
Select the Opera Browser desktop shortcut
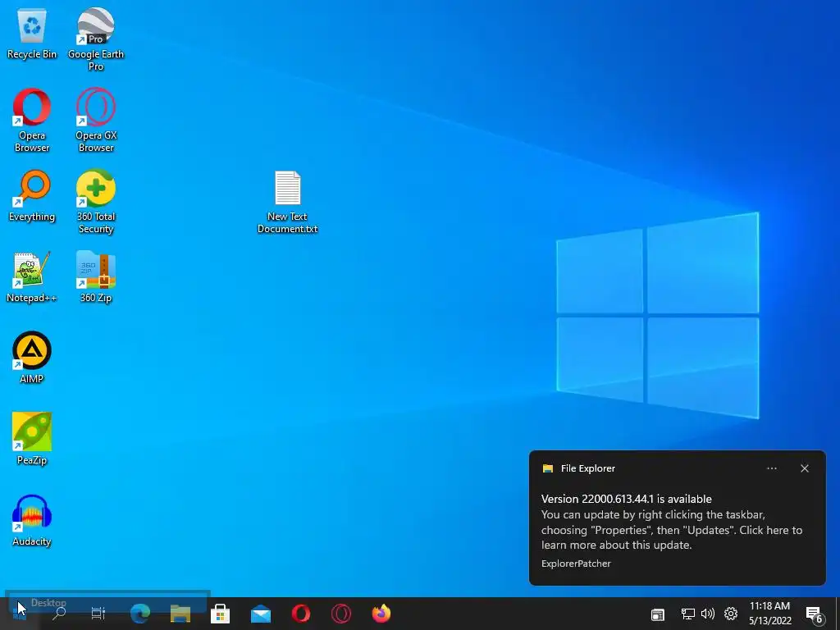(32, 120)
